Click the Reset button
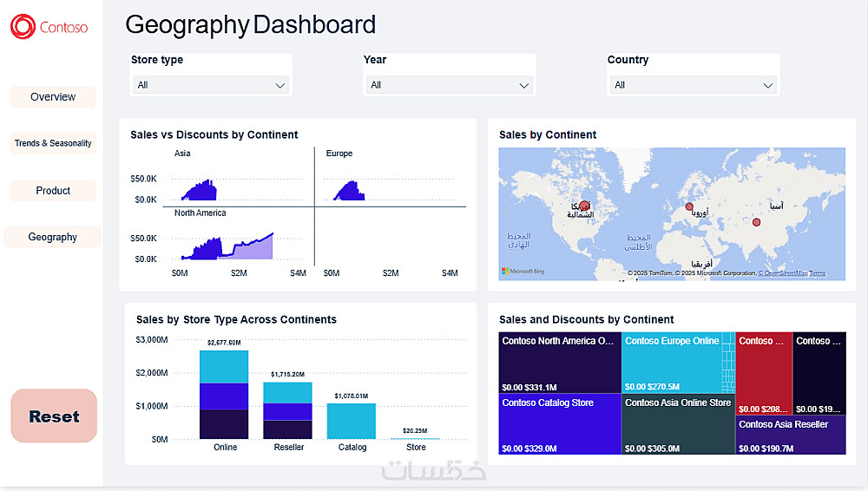 pyautogui.click(x=54, y=416)
